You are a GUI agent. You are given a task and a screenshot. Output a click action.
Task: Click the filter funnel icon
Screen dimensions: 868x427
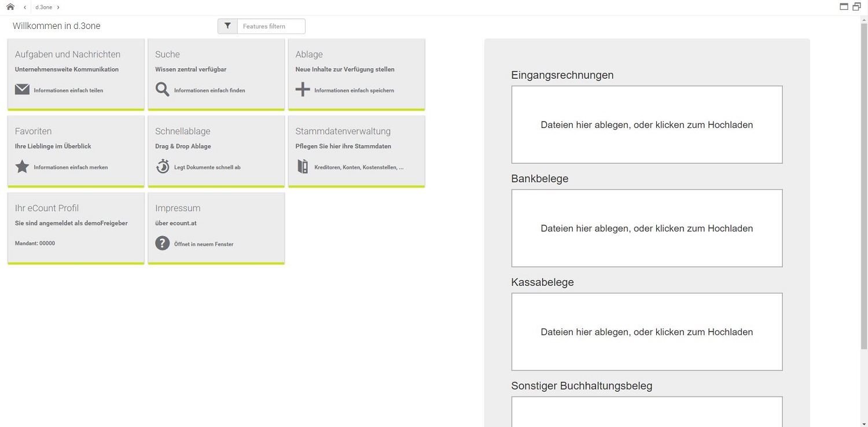227,26
